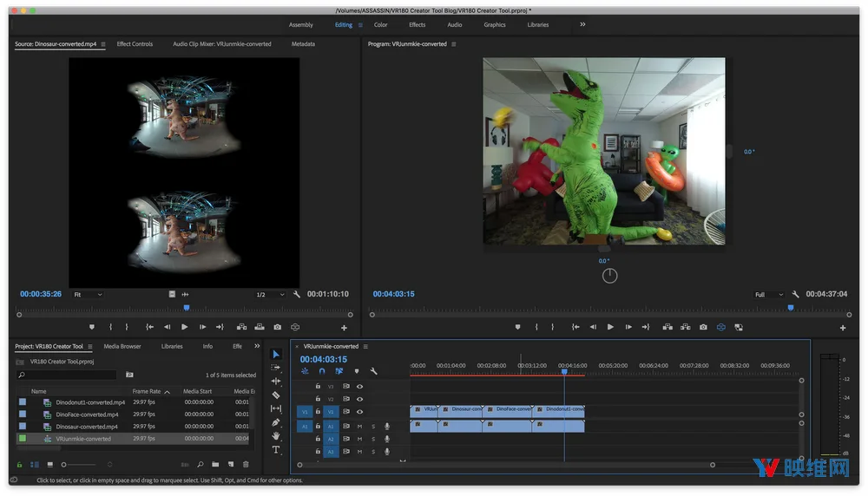
Task: Toggle Snap magnet in Timeline
Action: click(x=322, y=371)
